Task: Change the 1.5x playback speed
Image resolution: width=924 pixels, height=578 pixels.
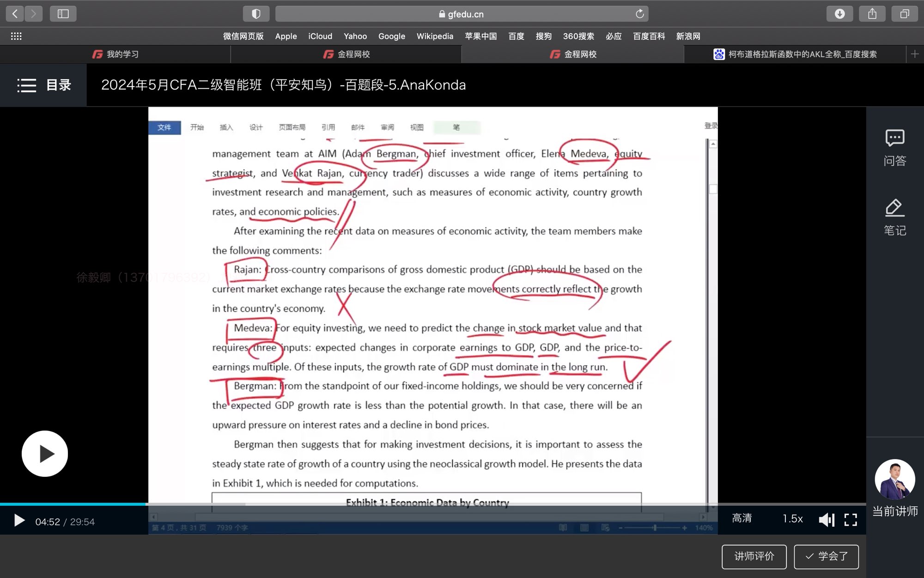Action: point(793,519)
